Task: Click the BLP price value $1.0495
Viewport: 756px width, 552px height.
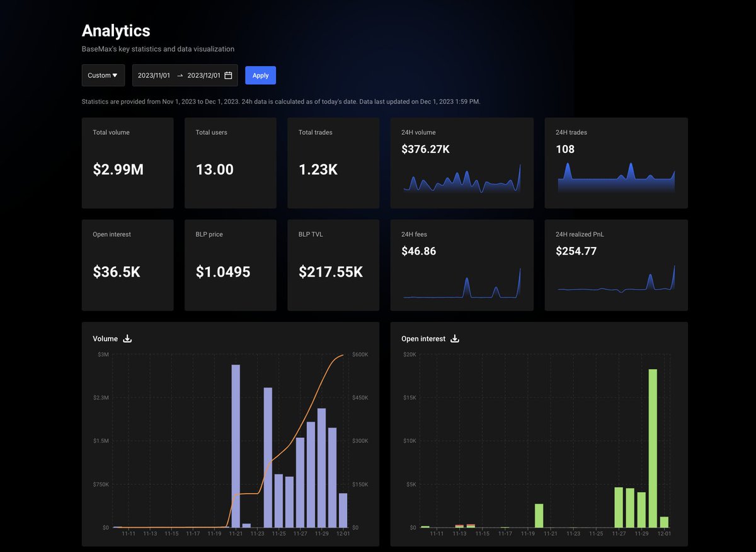Action: [x=223, y=272]
